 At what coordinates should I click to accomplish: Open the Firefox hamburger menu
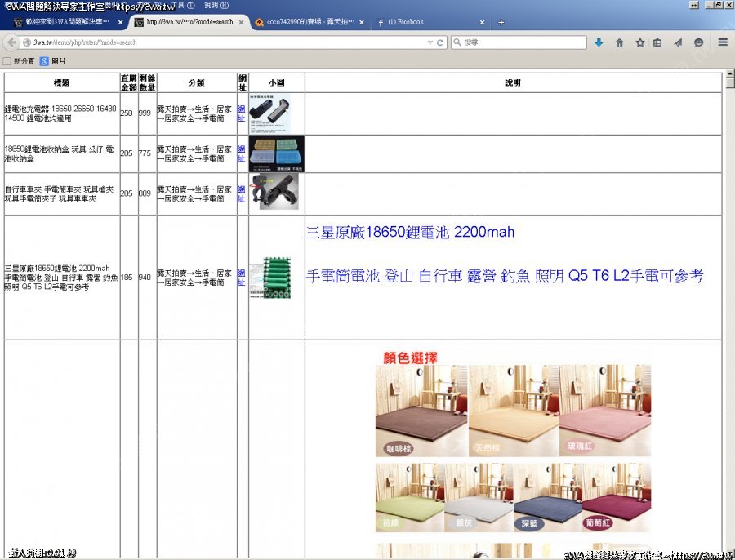tap(723, 42)
